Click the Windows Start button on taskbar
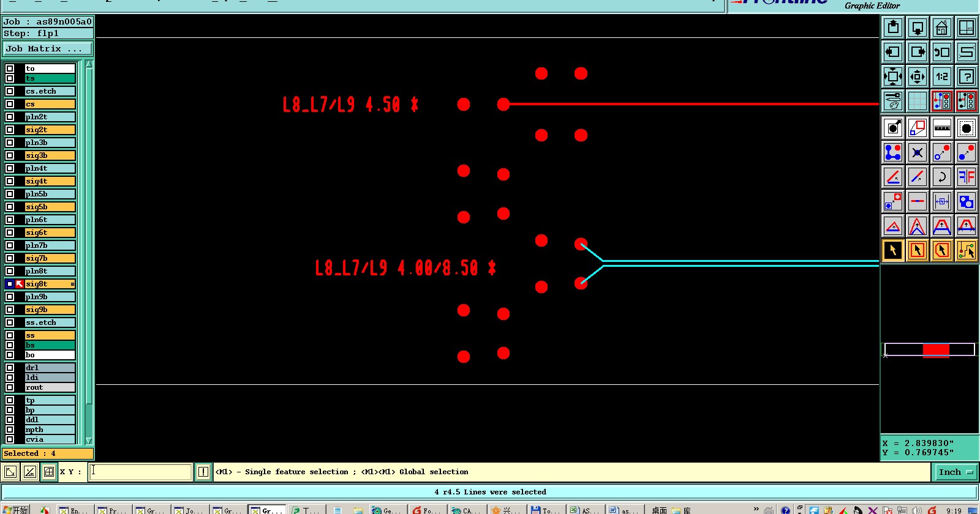The width and height of the screenshot is (980, 514). pyautogui.click(x=15, y=509)
